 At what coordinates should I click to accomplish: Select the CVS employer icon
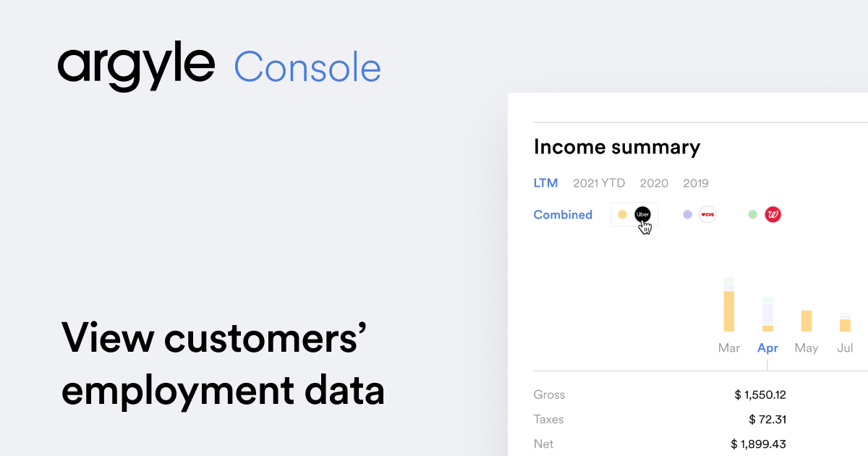tap(707, 214)
